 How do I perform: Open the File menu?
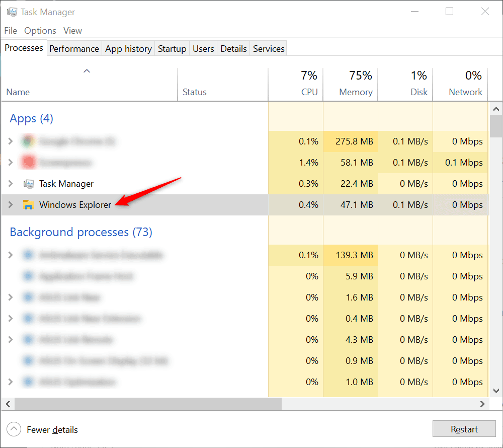point(11,31)
